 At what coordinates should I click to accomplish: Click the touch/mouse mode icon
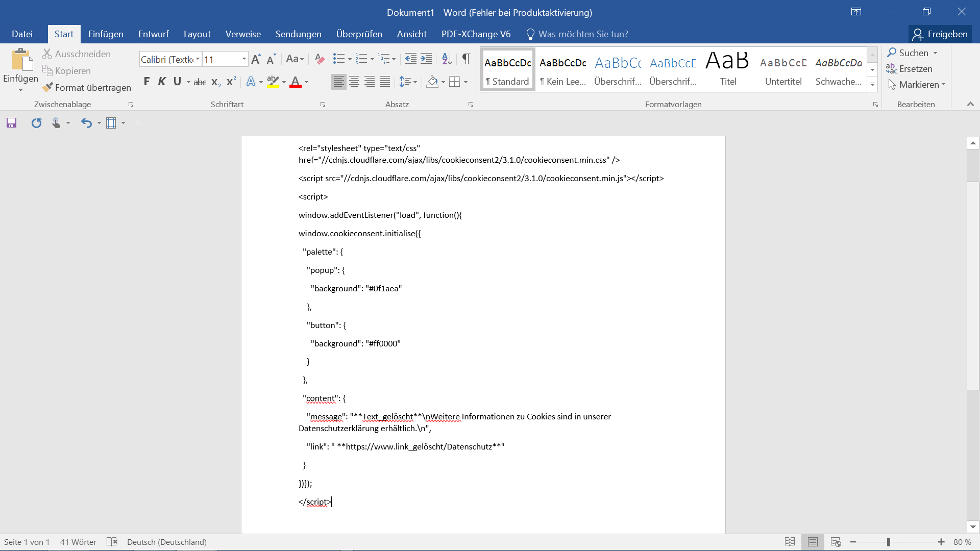click(x=56, y=123)
